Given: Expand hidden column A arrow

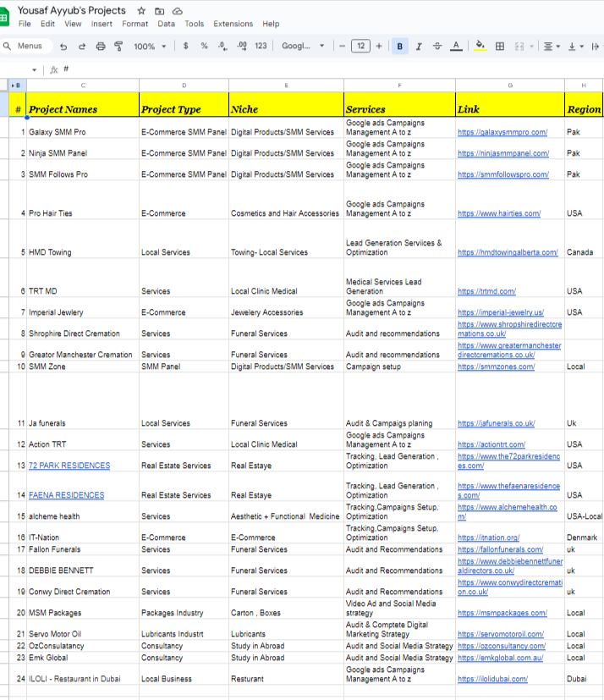Looking at the screenshot, I should [x=13, y=85].
